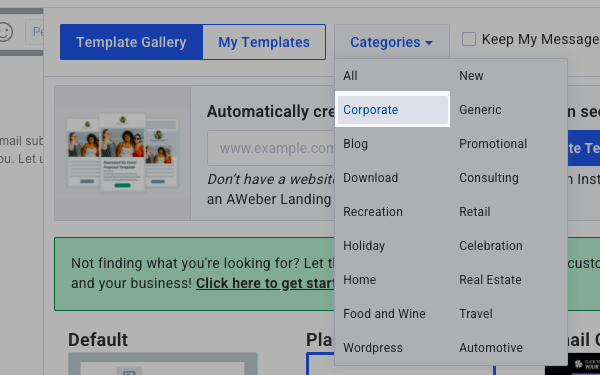The image size is (600, 375).
Task: Select the Default template thumbnail
Action: pos(163,364)
